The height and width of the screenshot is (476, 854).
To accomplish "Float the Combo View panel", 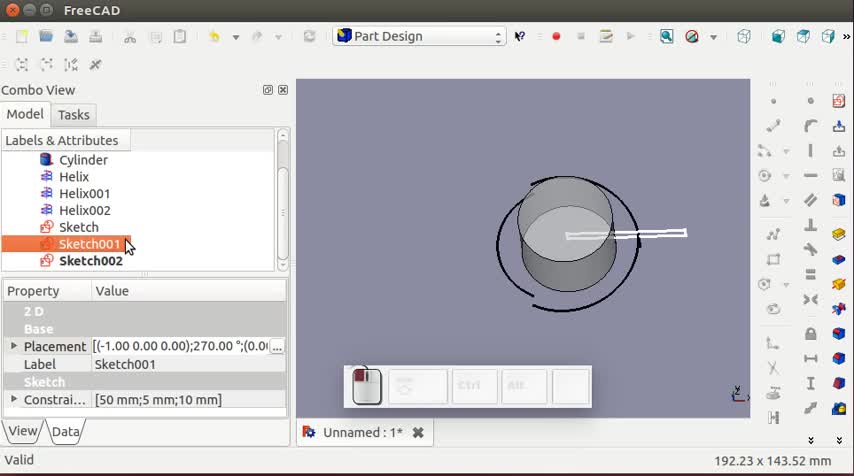I will pos(267,90).
